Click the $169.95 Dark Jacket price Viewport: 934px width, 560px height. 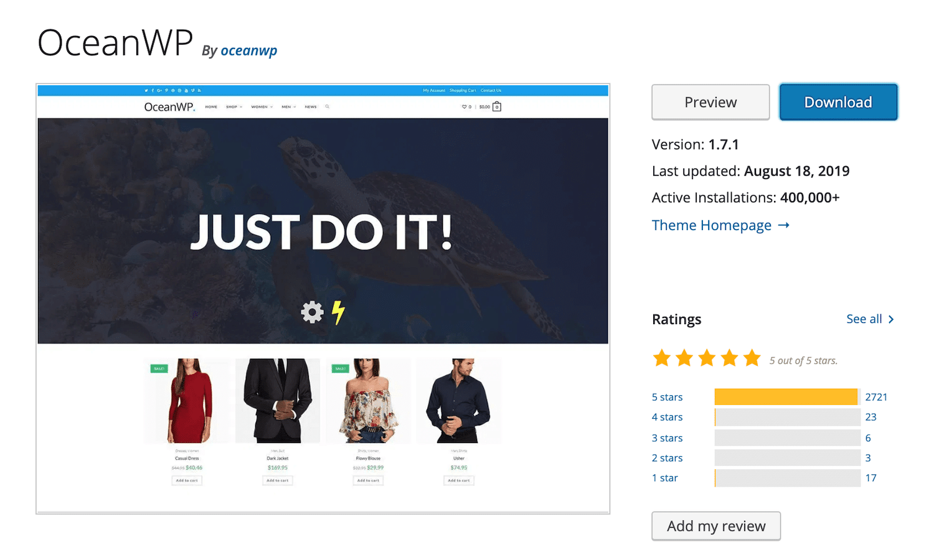[x=278, y=468]
